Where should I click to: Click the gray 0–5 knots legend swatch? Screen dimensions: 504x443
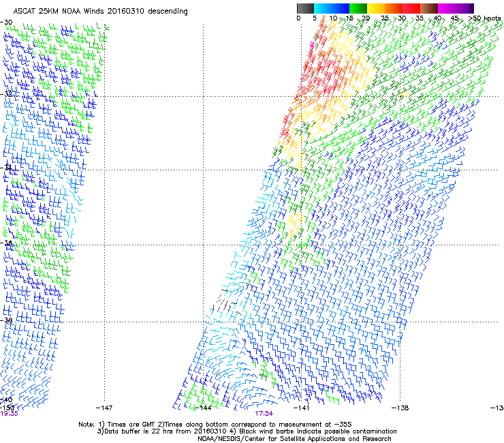tap(305, 8)
